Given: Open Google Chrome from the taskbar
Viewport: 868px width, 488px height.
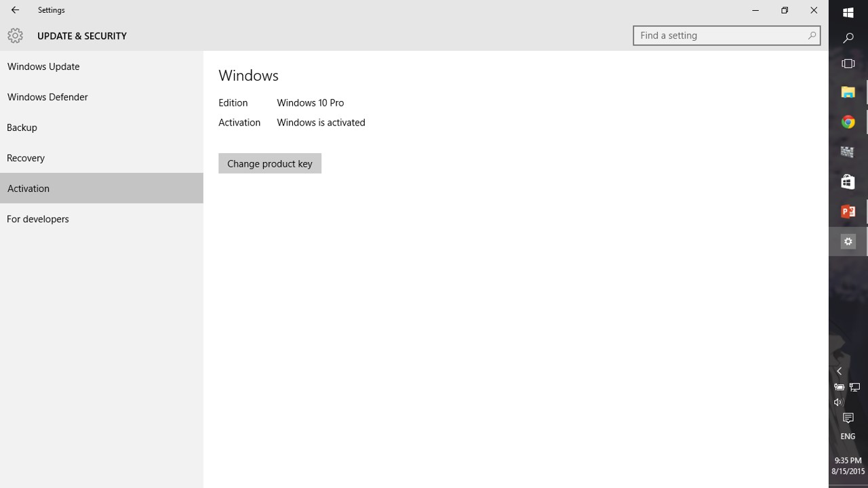Looking at the screenshot, I should [x=848, y=122].
